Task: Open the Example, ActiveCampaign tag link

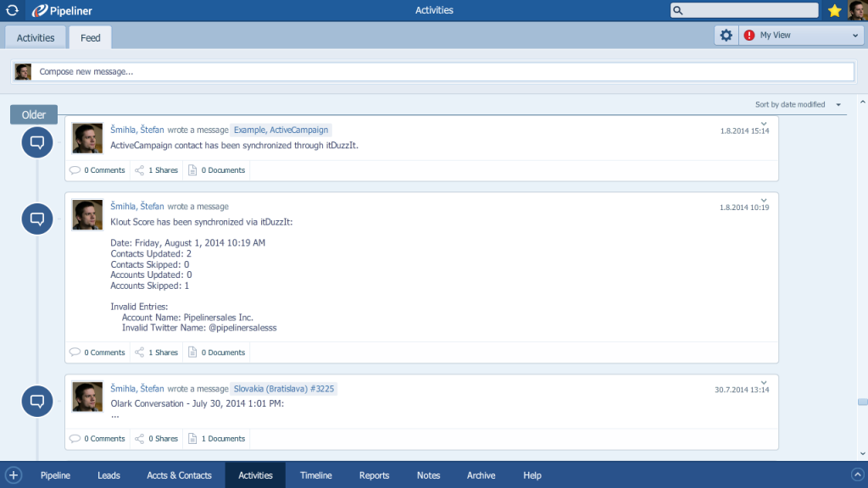Action: (281, 130)
